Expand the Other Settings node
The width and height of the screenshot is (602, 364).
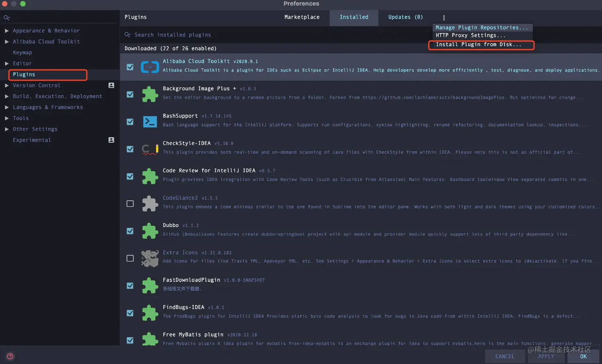point(7,129)
